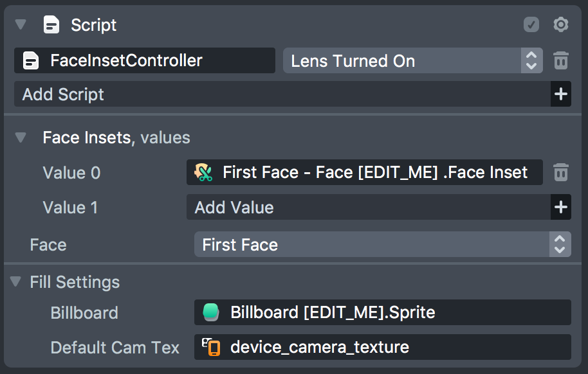This screenshot has width=588, height=374.
Task: Toggle the Script component enabled checkbox
Action: pos(531,25)
